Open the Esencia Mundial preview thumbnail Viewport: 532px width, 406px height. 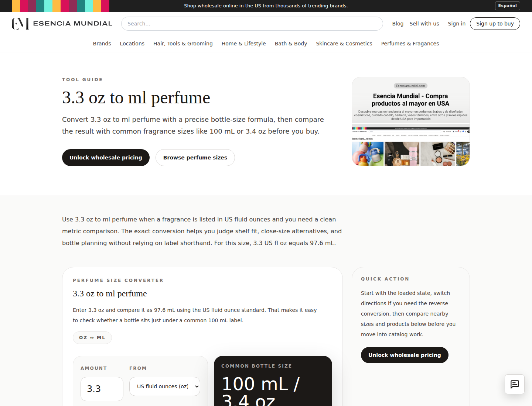point(411,121)
